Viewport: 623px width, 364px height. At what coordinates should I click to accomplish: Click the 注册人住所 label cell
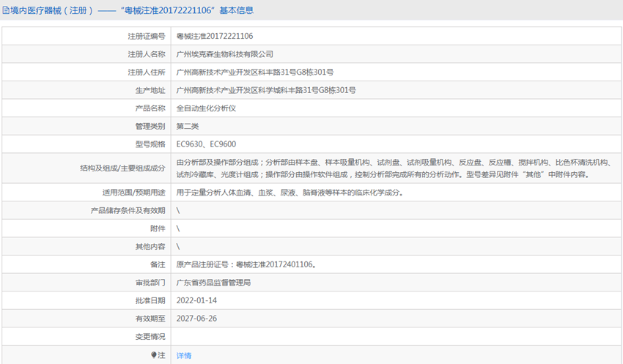(86, 73)
